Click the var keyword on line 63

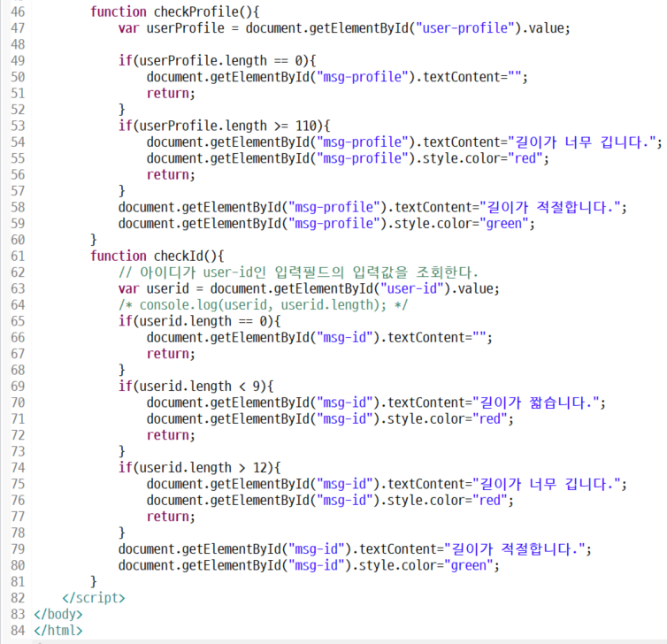point(128,288)
